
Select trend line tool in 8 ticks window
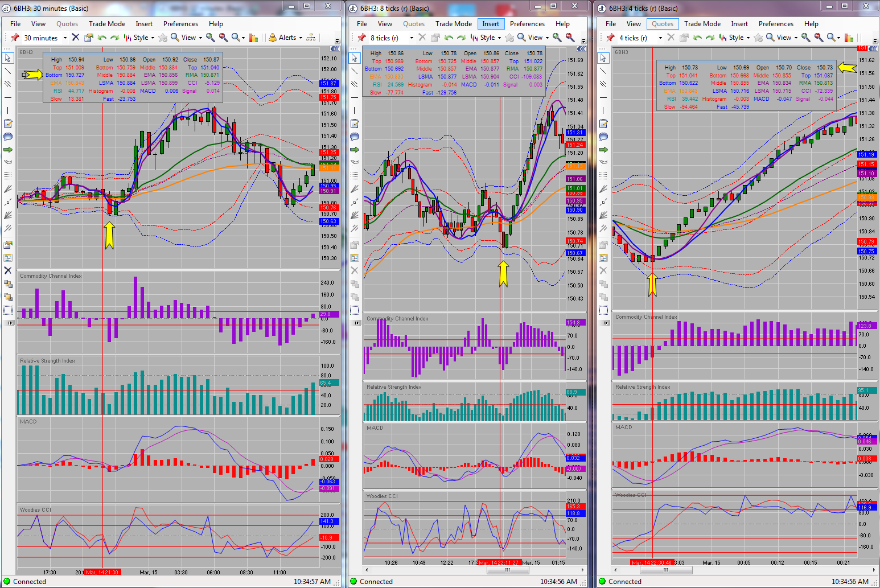point(355,71)
